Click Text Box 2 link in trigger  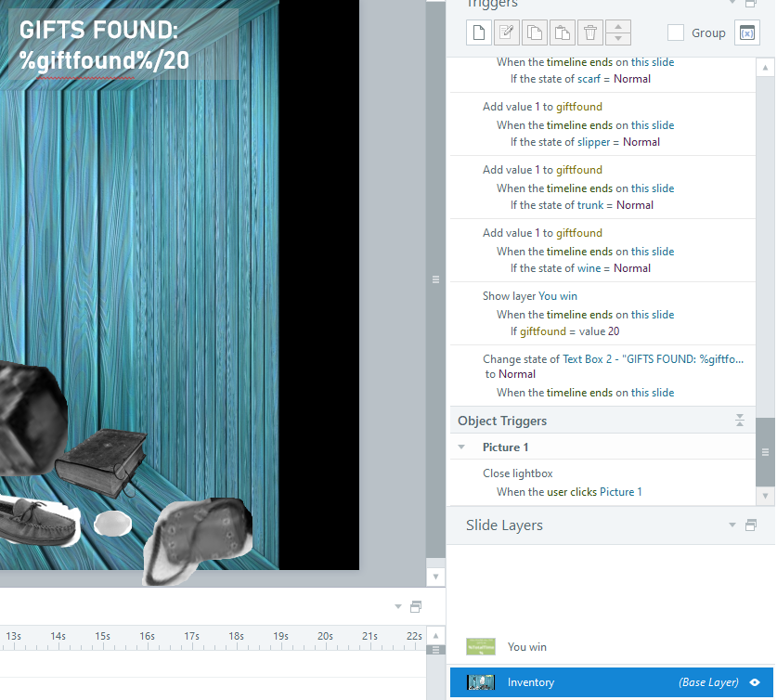click(653, 359)
